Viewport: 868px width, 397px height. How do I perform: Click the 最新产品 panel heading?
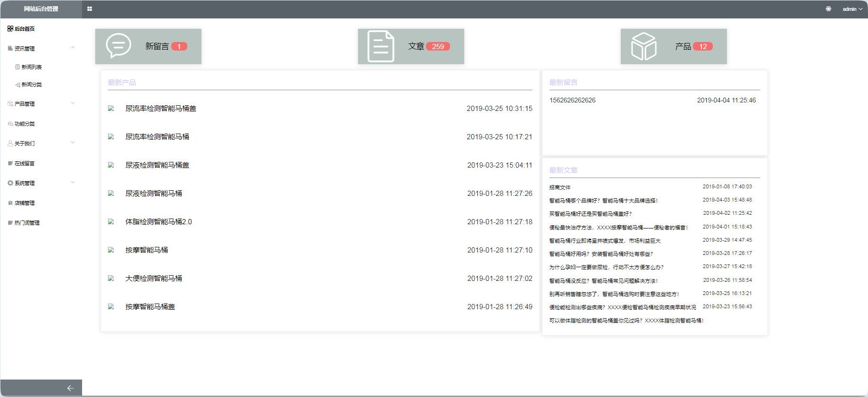(122, 82)
